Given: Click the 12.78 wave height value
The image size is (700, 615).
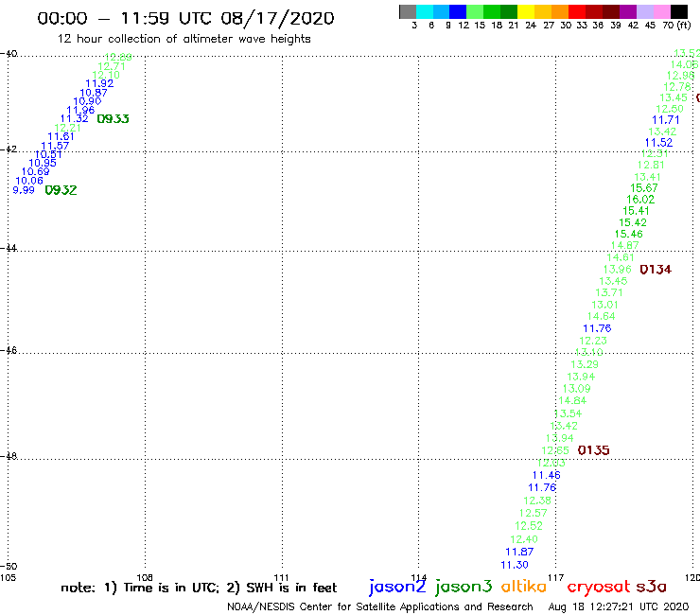Looking at the screenshot, I should click(x=677, y=87).
